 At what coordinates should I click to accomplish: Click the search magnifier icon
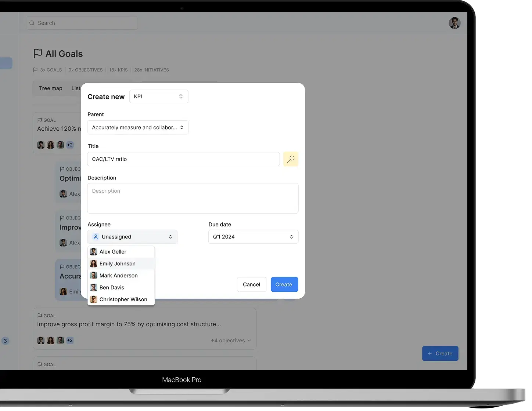32,23
